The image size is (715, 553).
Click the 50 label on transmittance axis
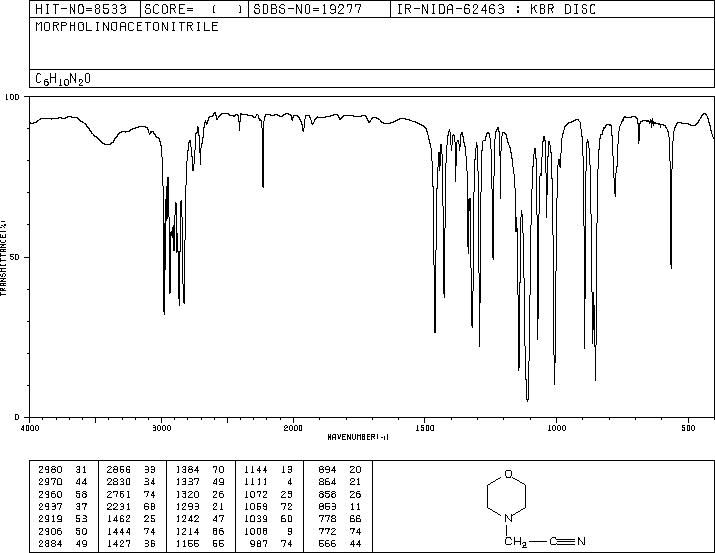click(15, 257)
